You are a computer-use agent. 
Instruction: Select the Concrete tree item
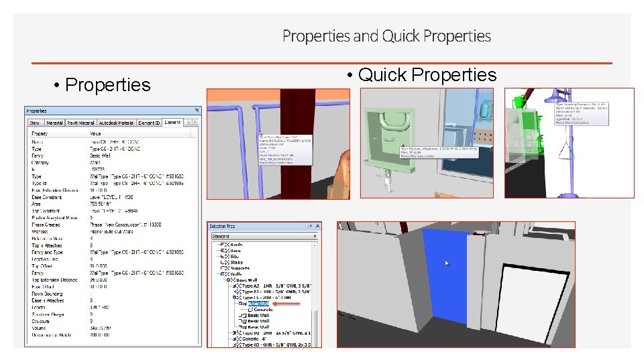263,310
